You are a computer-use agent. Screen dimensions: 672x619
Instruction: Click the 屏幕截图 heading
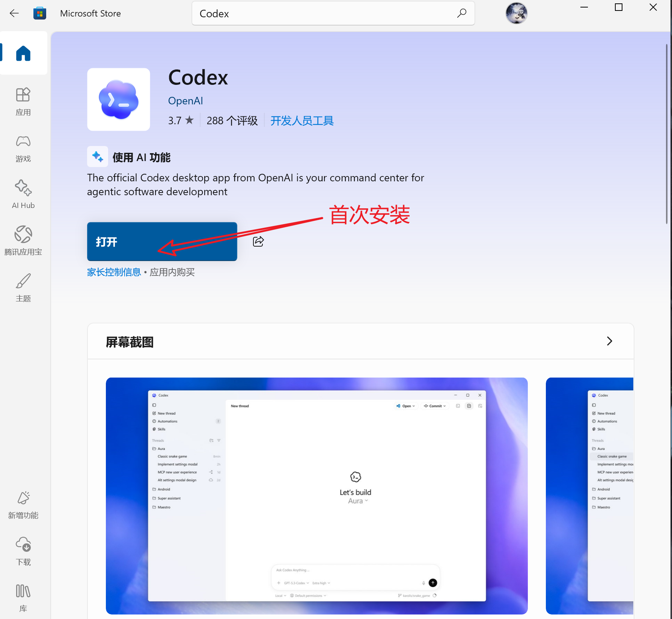point(130,342)
